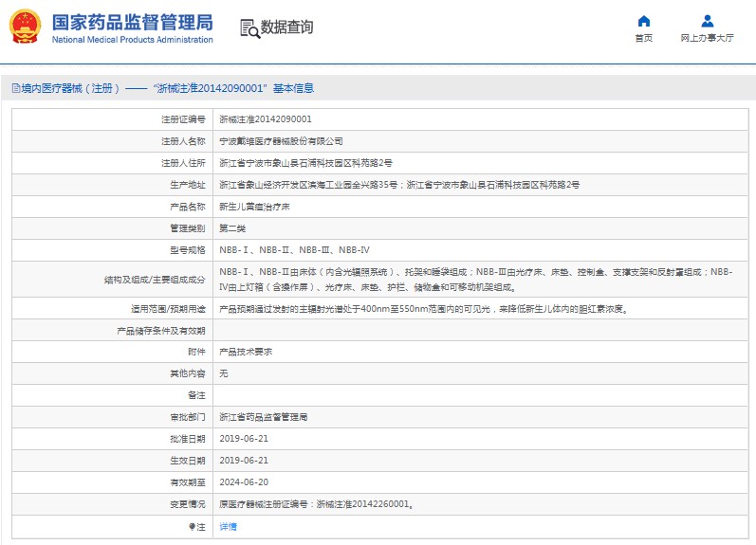Click the national emblem logo
Screen dimensions: 756x545
[x=25, y=27]
